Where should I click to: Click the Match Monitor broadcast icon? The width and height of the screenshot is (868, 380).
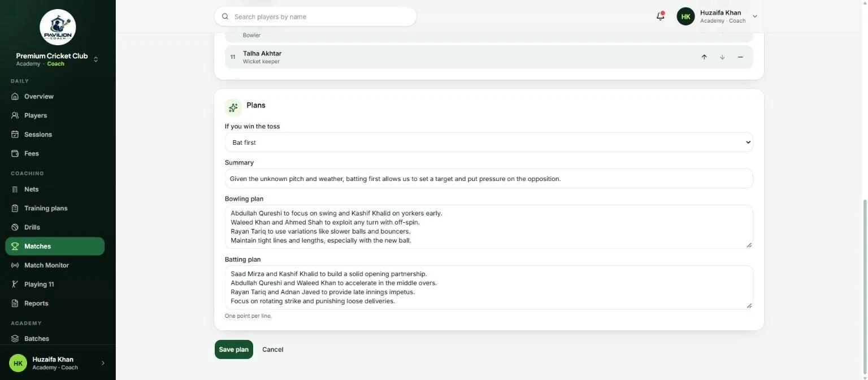click(x=15, y=265)
